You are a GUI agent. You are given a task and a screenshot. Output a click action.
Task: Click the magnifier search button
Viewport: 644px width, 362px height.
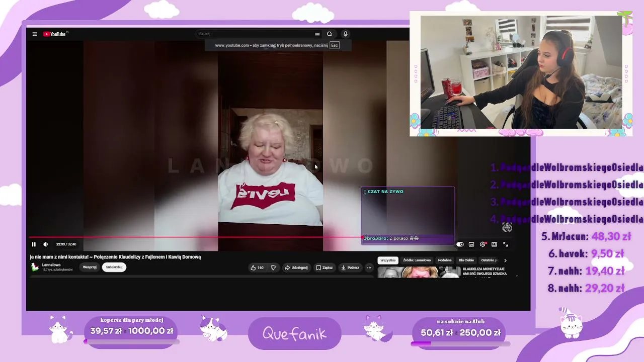tap(330, 34)
